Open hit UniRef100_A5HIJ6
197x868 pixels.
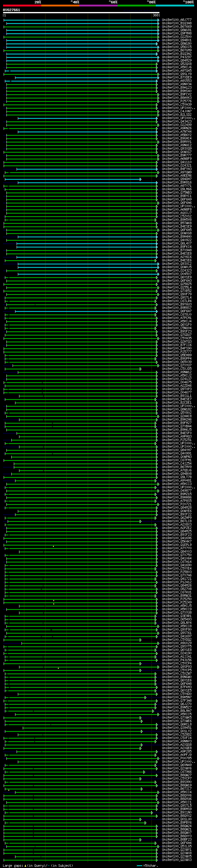176,67
